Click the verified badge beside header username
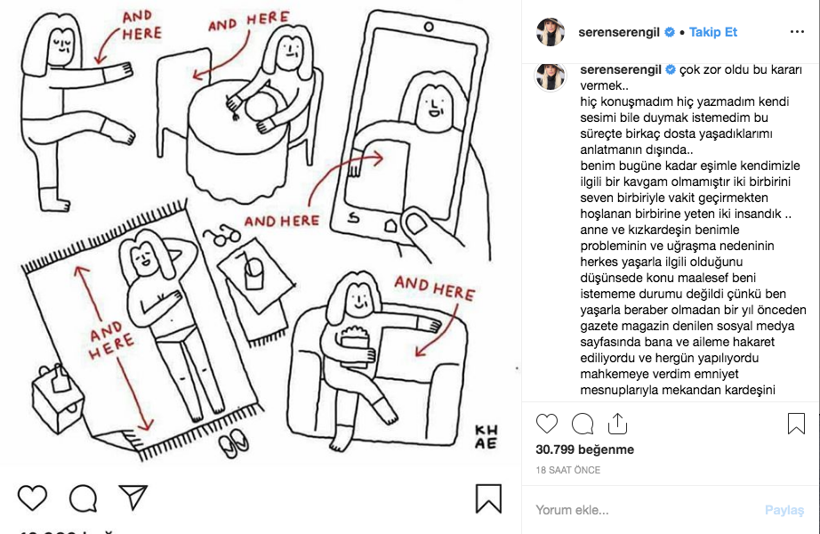This screenshot has width=820, height=534. click(669, 32)
